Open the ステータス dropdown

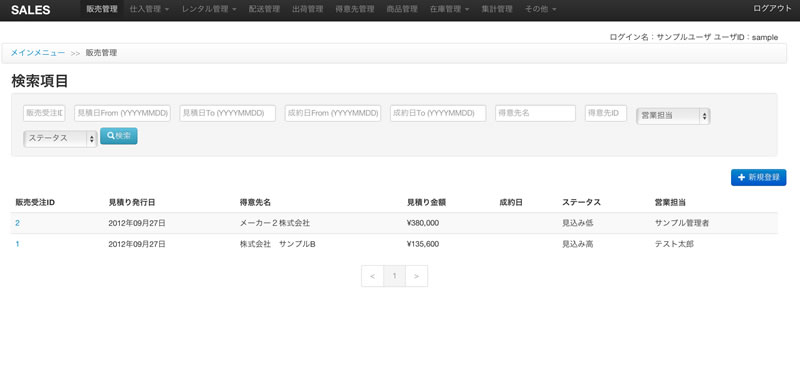click(60, 138)
